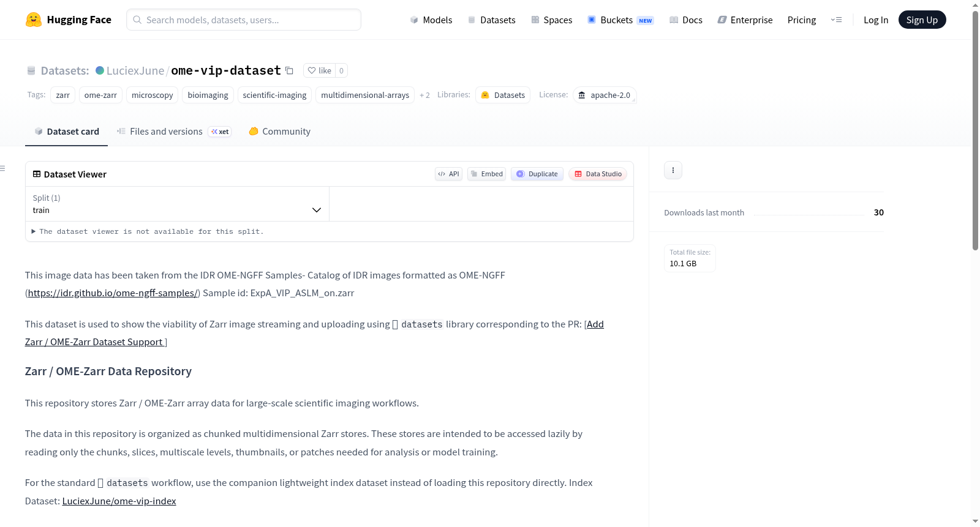Click the Log In link

(876, 20)
